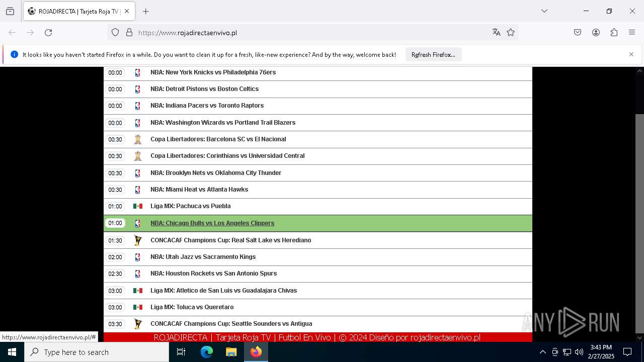Screen dimensions: 644x362
Task: Click the URL address bar
Action: pyautogui.click(x=312, y=33)
